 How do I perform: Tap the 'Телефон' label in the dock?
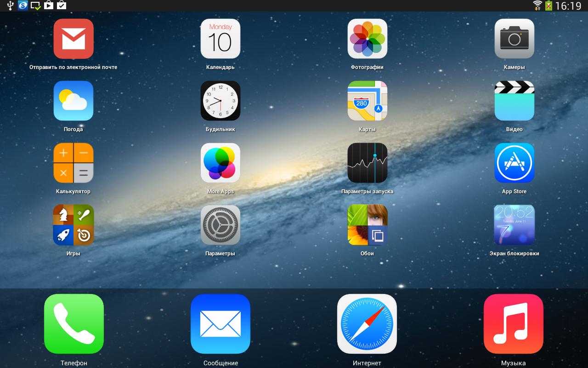74,363
